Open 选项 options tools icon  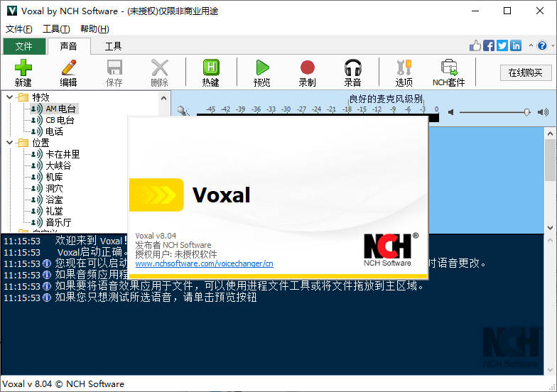404,67
